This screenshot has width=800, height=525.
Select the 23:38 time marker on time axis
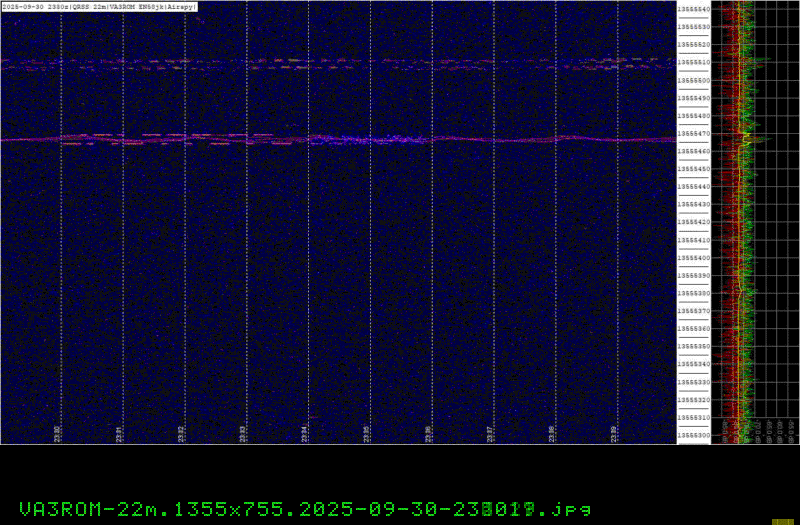(552, 433)
